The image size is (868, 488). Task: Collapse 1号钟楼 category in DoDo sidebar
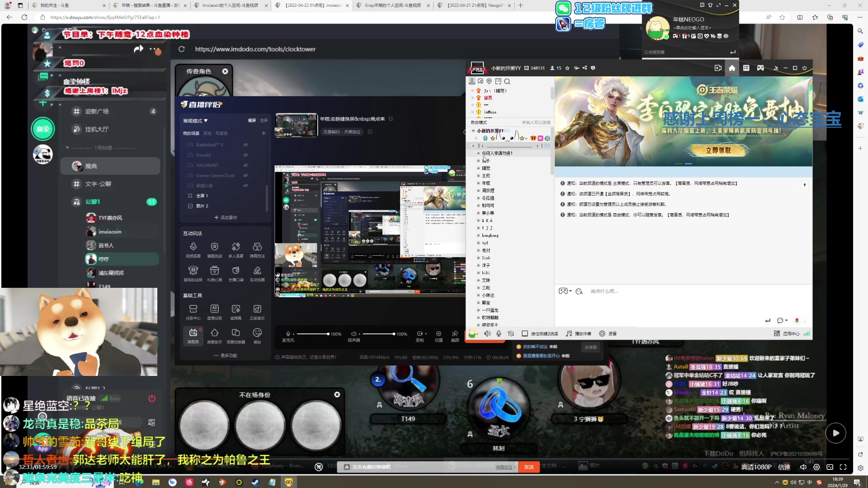click(x=67, y=148)
